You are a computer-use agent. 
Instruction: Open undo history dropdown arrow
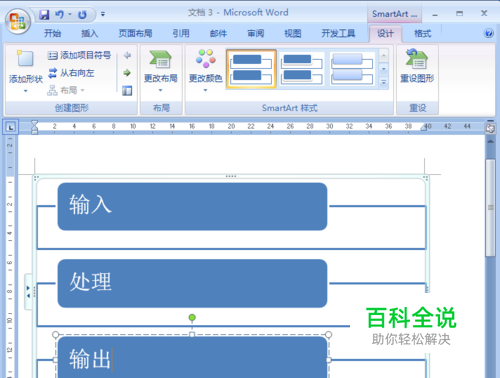point(70,14)
